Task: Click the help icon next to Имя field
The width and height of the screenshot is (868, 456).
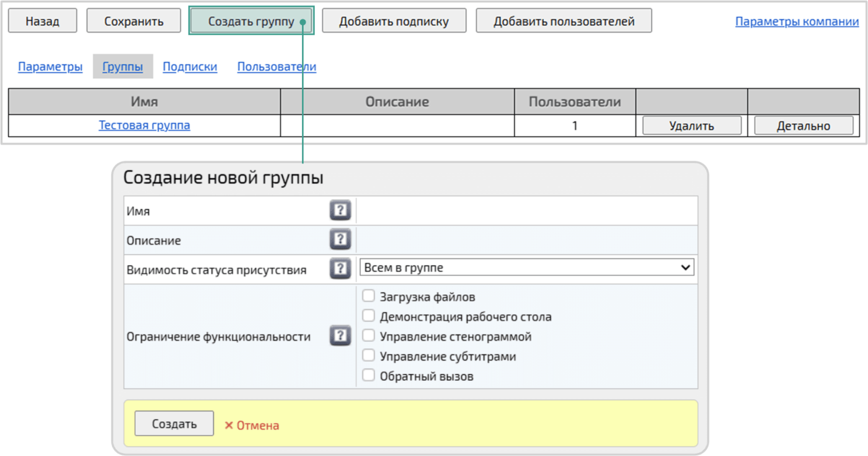Action: [340, 210]
